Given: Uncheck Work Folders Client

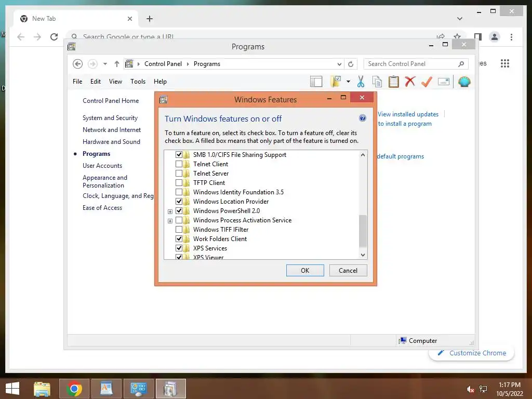Looking at the screenshot, I should tap(179, 239).
